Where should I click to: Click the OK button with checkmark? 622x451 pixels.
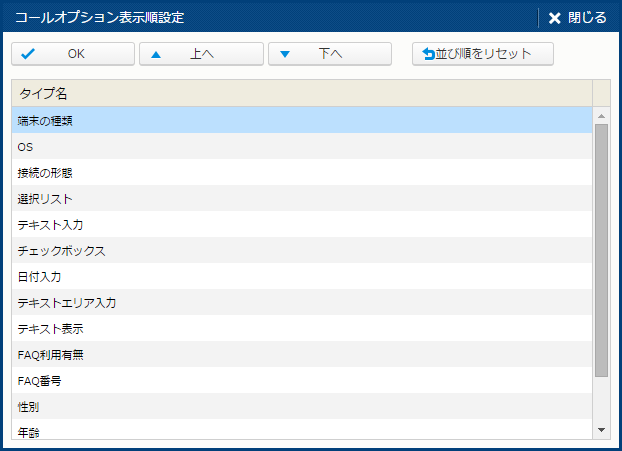tap(73, 54)
